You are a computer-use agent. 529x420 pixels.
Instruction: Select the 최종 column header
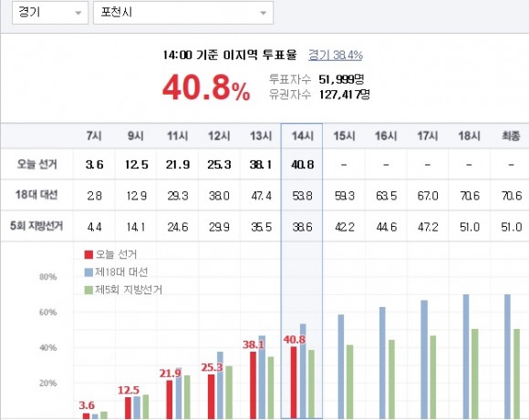click(x=511, y=136)
